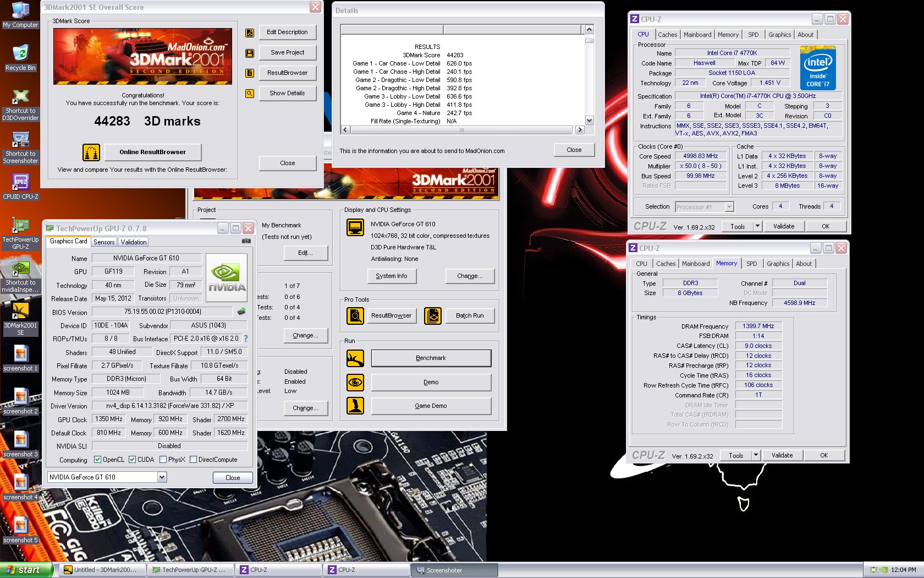Click the Demo eye icon
Image resolution: width=924 pixels, height=578 pixels.
355,382
